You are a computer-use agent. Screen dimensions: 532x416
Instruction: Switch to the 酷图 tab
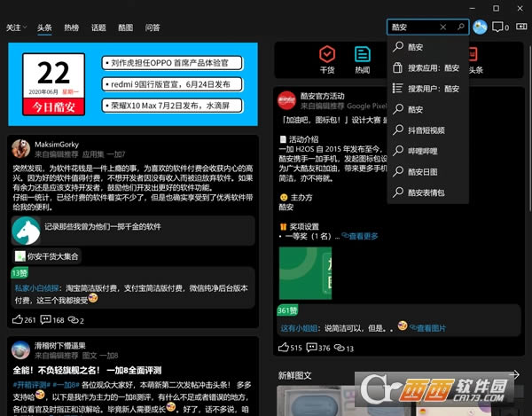[x=126, y=27]
